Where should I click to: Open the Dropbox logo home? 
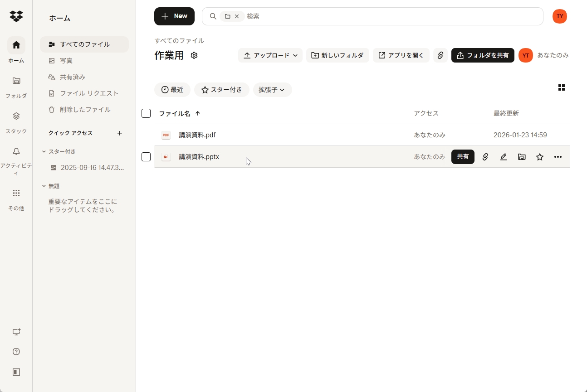click(16, 16)
